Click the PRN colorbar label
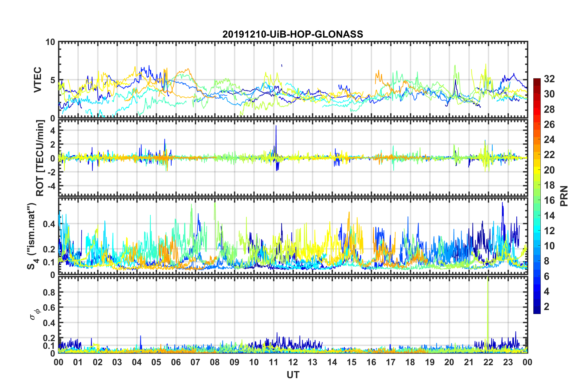 (x=564, y=196)
